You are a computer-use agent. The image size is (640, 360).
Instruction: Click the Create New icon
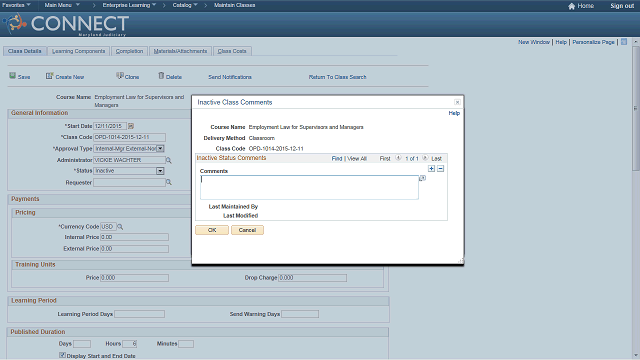49,76
